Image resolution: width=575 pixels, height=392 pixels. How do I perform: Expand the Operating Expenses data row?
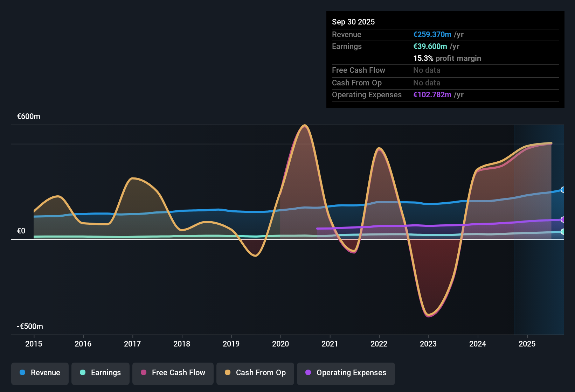pos(366,94)
